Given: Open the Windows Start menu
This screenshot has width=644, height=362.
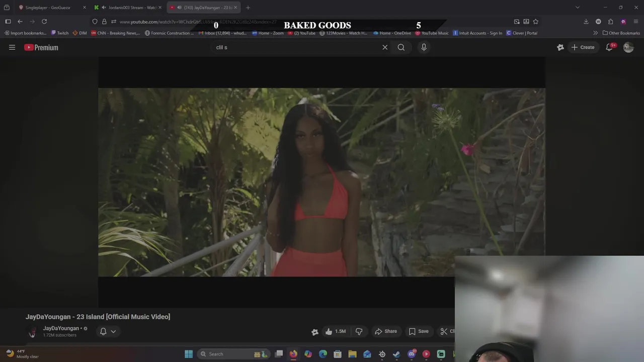Looking at the screenshot, I should tap(189, 354).
